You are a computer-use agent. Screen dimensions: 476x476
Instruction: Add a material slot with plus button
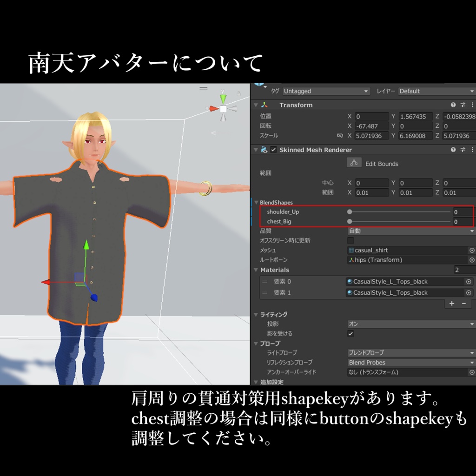(x=452, y=303)
